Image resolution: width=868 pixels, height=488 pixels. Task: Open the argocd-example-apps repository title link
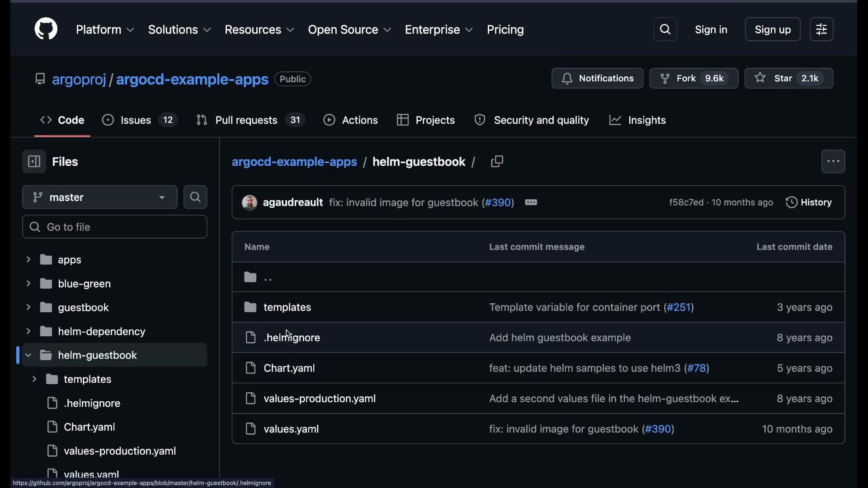[x=192, y=80]
